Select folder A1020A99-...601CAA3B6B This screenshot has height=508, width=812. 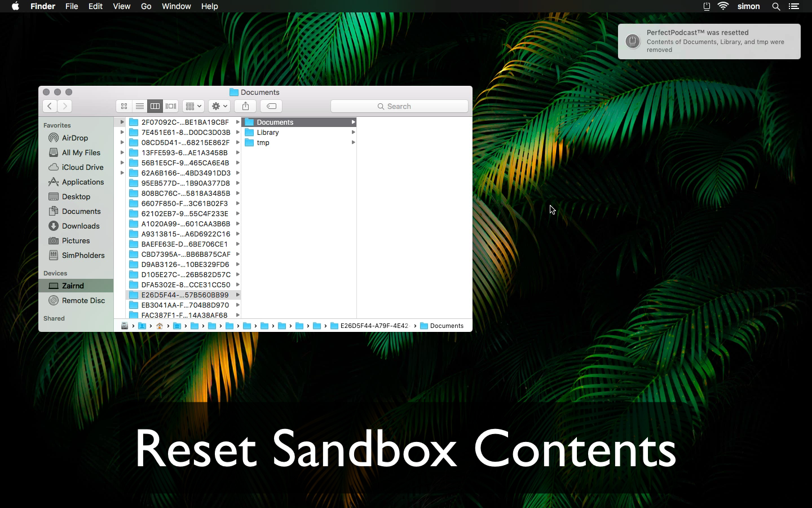point(183,224)
